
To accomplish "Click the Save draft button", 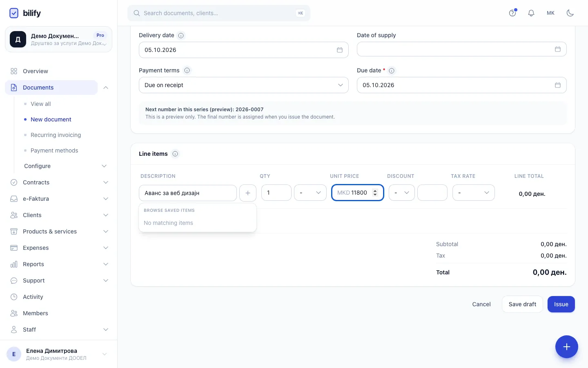I will click(x=523, y=304).
